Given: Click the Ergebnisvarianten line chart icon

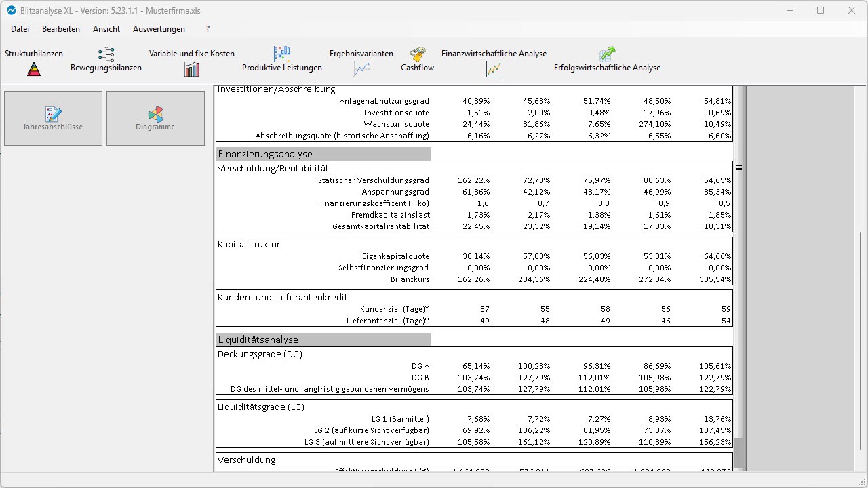Looking at the screenshot, I should pos(361,69).
